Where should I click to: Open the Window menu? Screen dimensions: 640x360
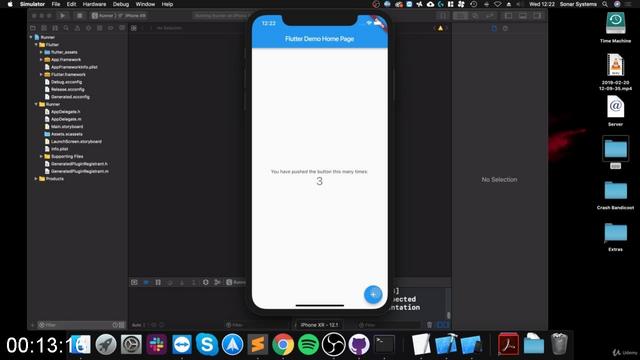coord(145,4)
